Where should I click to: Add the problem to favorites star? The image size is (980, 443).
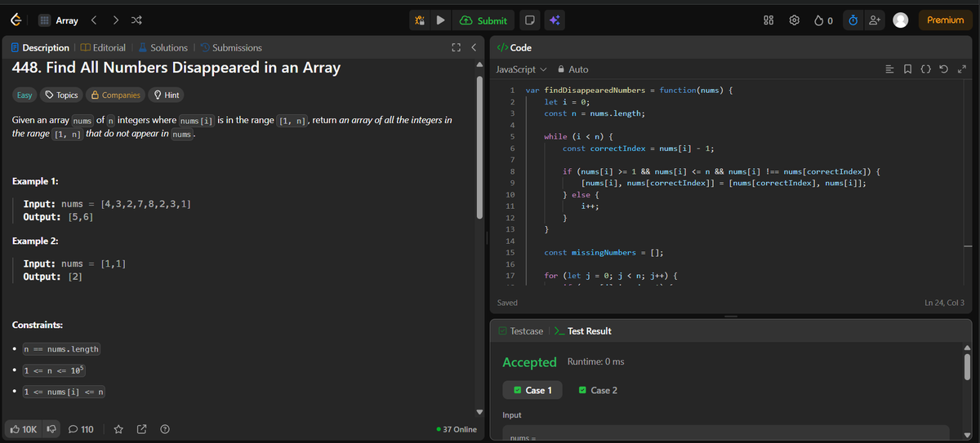(x=118, y=429)
